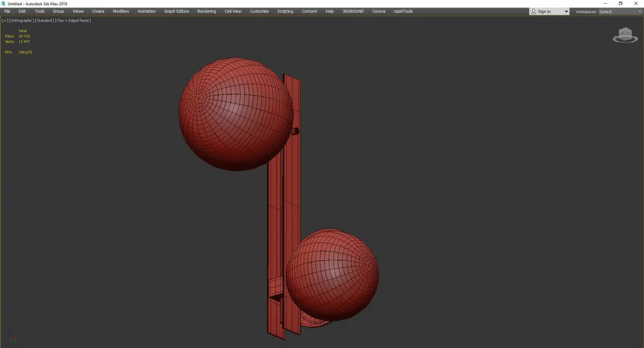Viewport: 644px width, 348px height.
Task: Open the Content menu
Action: [309, 11]
